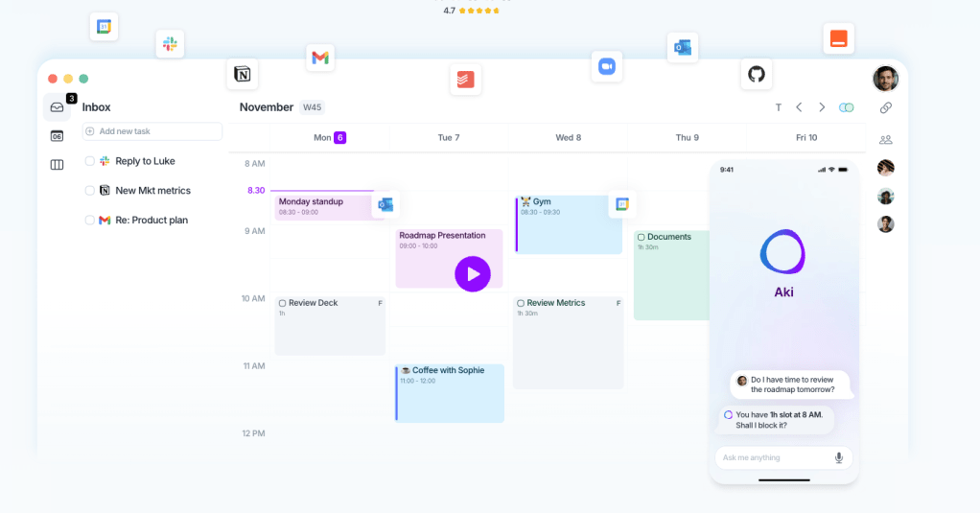Go to the next week arrow

pos(822,107)
